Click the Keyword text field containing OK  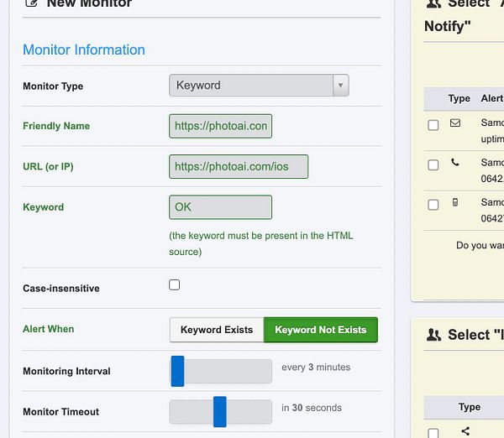(220, 206)
